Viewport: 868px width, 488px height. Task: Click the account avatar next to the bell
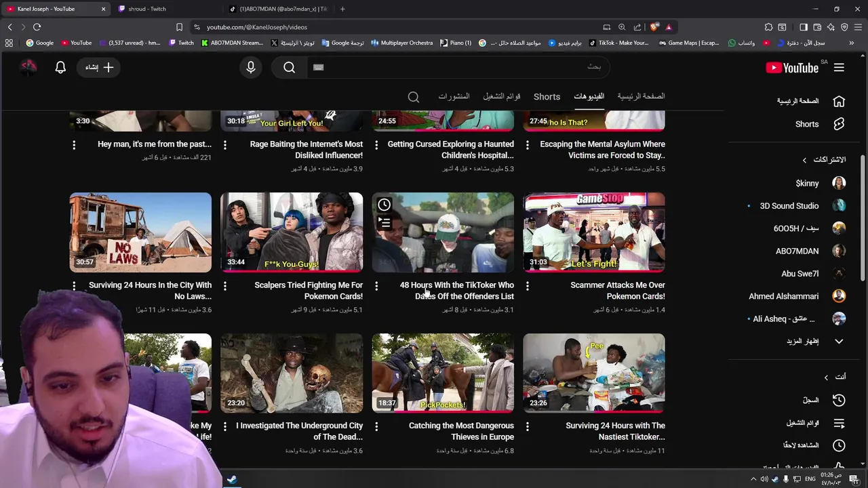(x=28, y=67)
